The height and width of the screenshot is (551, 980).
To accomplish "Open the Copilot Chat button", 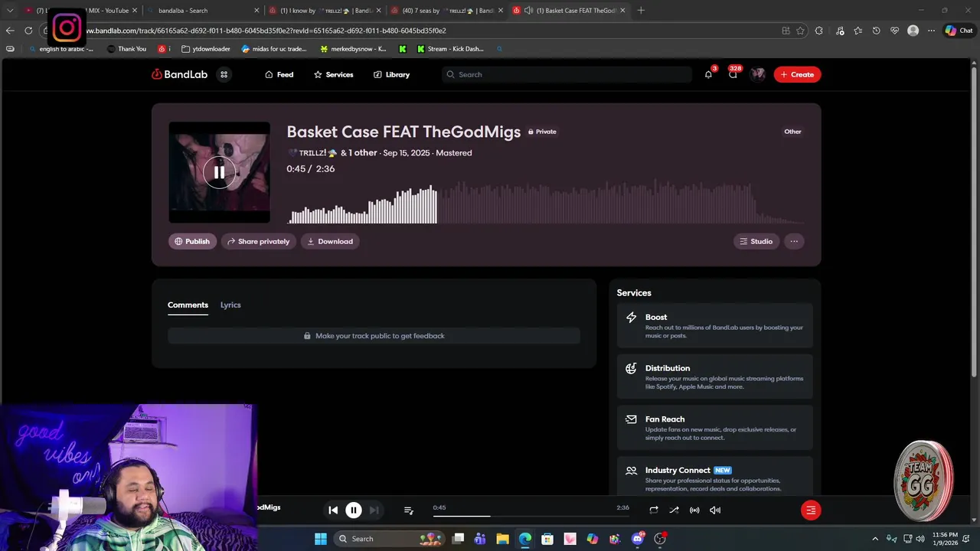I will coord(959,31).
